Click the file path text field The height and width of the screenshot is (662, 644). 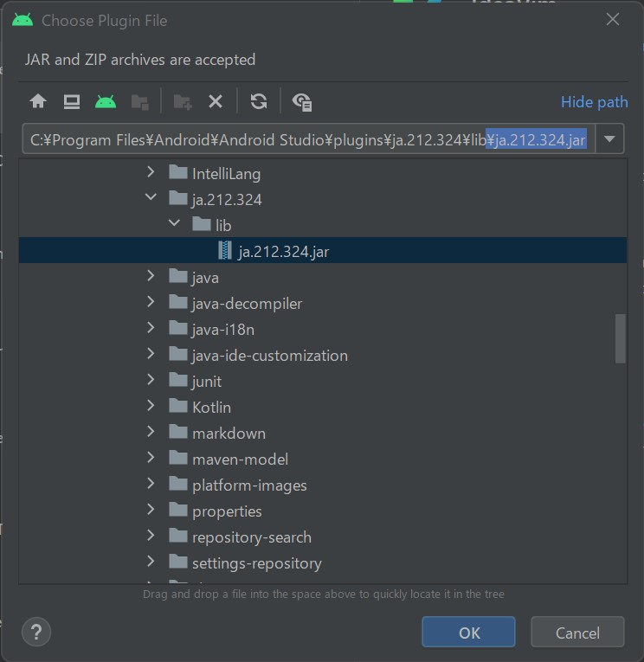click(308, 139)
